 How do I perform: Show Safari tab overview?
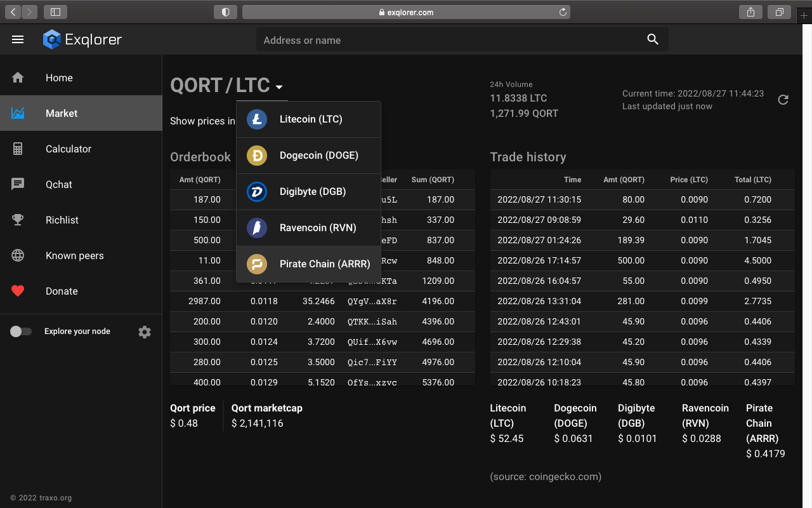click(x=779, y=11)
